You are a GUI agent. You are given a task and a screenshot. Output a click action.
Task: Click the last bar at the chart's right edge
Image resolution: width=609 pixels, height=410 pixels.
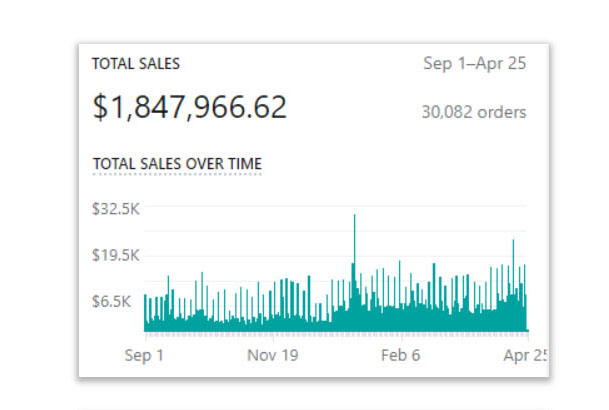pos(525,310)
